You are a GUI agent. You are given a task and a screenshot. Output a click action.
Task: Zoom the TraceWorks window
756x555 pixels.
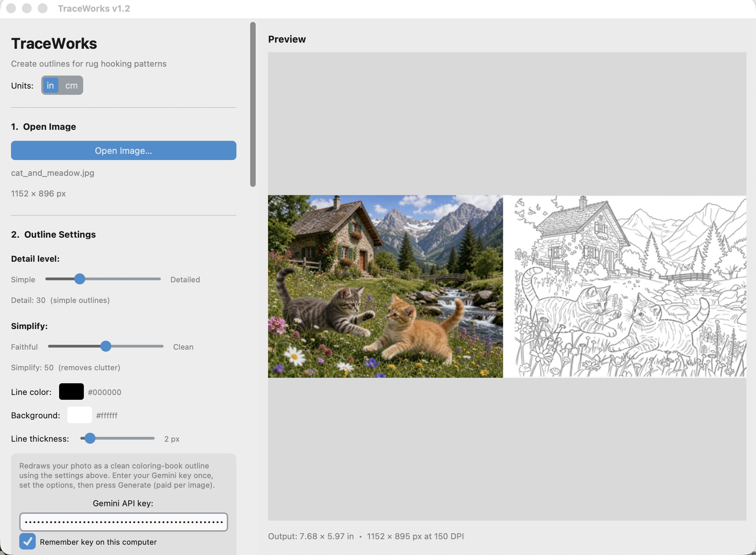[x=43, y=8]
